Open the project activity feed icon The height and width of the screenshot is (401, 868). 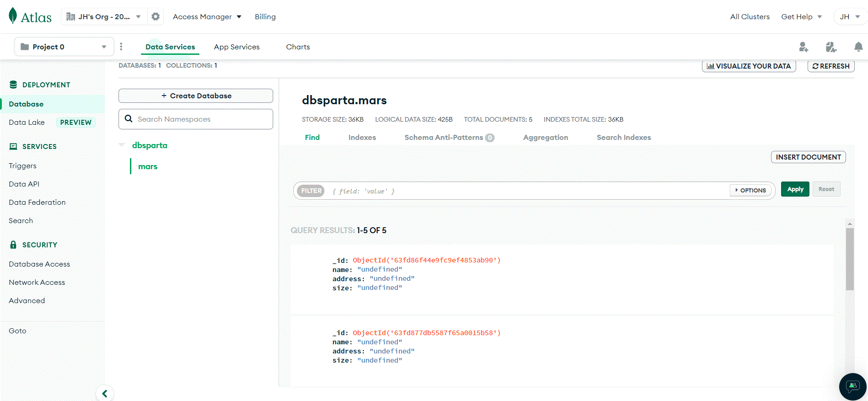click(x=831, y=47)
